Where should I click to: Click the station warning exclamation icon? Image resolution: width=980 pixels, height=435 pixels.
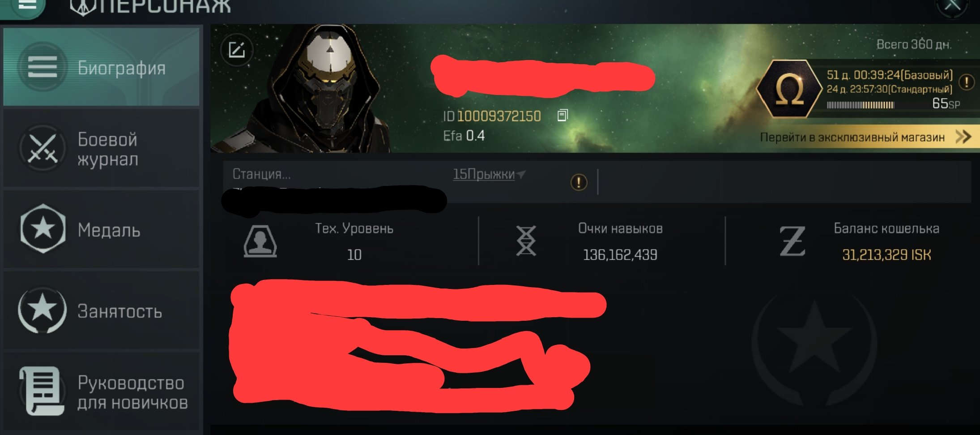579,182
